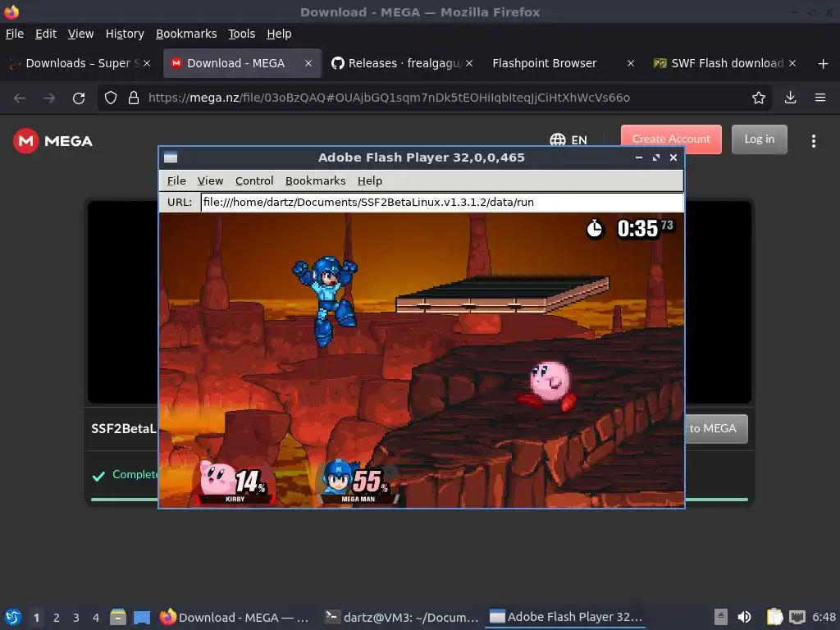Show site security padlock info
The height and width of the screenshot is (630, 840).
coord(134,98)
